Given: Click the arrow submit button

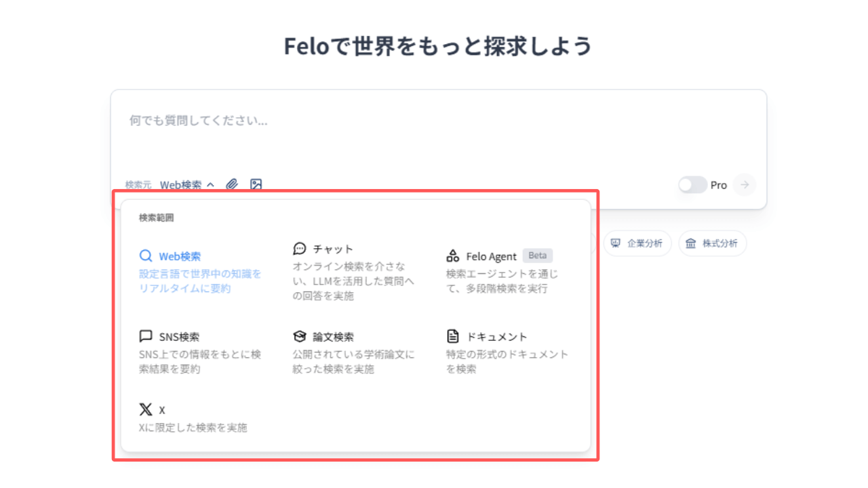Looking at the screenshot, I should [x=745, y=184].
